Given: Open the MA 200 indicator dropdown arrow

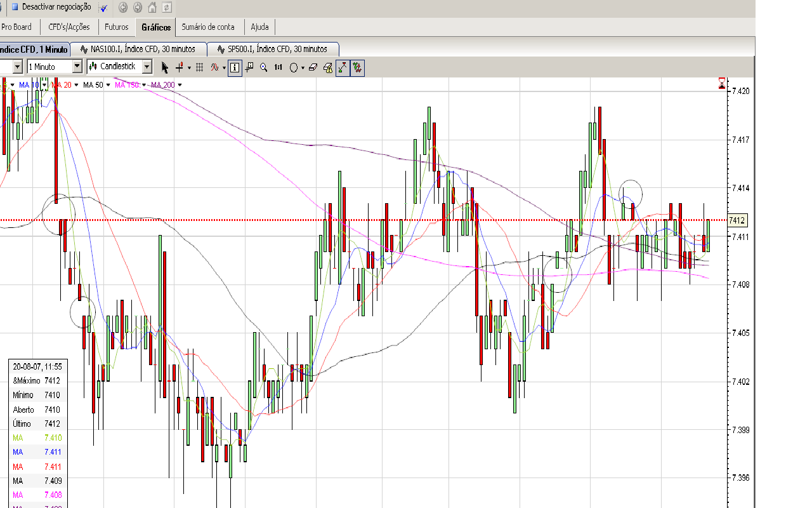Looking at the screenshot, I should click(x=180, y=84).
